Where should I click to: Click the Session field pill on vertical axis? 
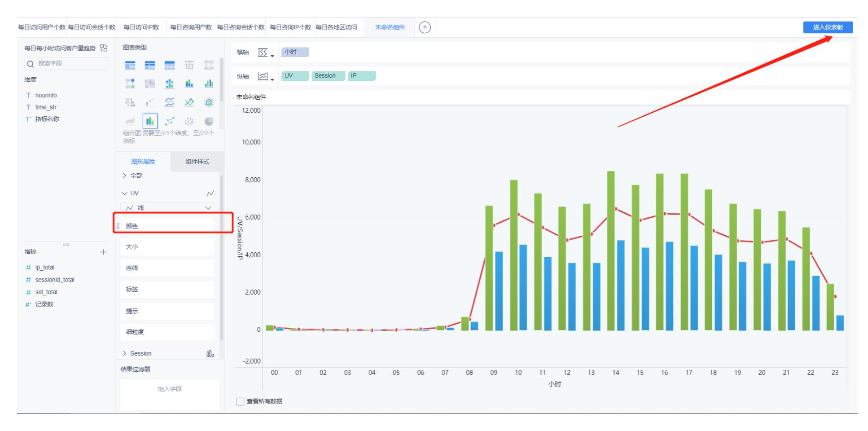coord(329,76)
